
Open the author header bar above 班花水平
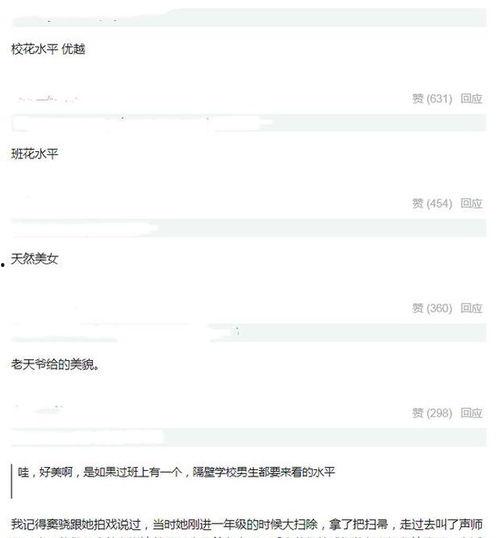(x=249, y=123)
